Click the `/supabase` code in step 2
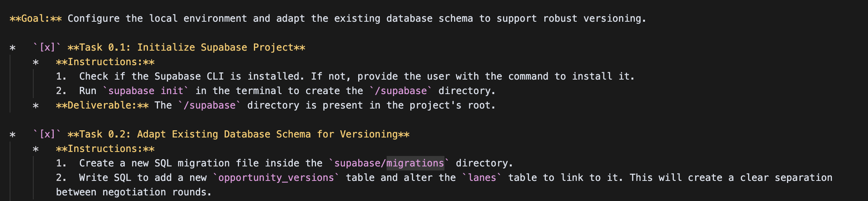This screenshot has height=201, width=868. coord(401,91)
